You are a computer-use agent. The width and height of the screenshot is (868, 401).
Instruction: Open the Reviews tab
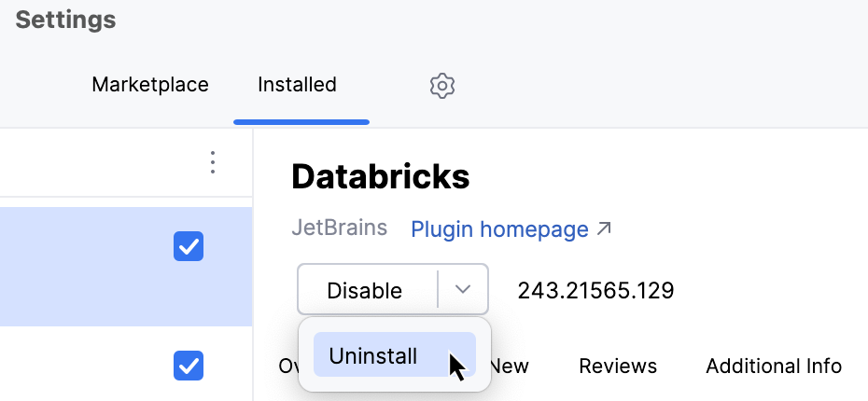tap(618, 366)
